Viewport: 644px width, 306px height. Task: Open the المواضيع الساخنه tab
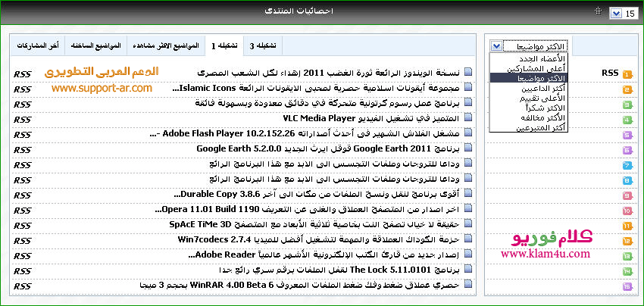(x=95, y=45)
